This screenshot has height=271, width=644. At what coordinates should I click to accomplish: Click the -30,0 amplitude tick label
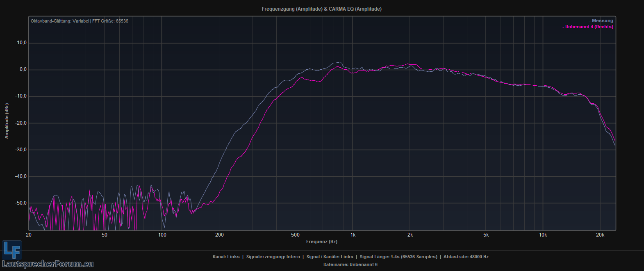pos(20,150)
